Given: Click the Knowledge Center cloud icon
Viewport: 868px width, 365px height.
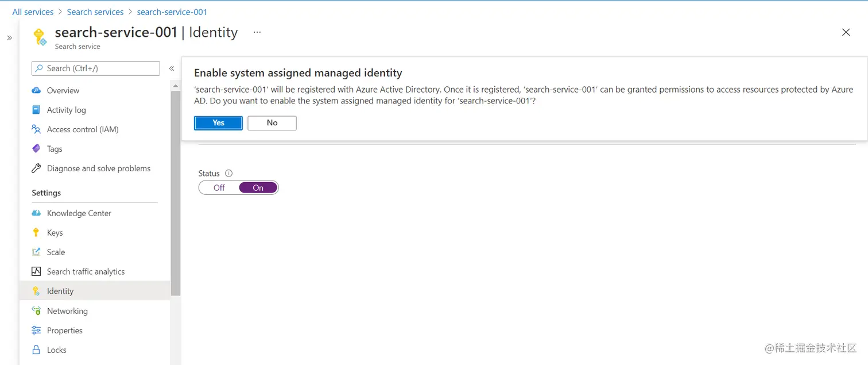Looking at the screenshot, I should click(36, 213).
